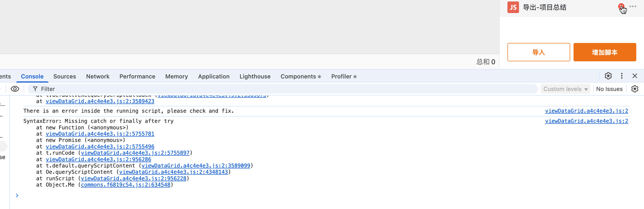Expand the Custom levels dropdown

565,89
